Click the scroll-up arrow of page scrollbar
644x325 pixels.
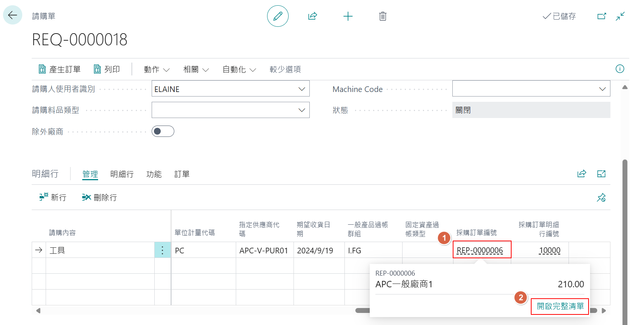(x=625, y=87)
